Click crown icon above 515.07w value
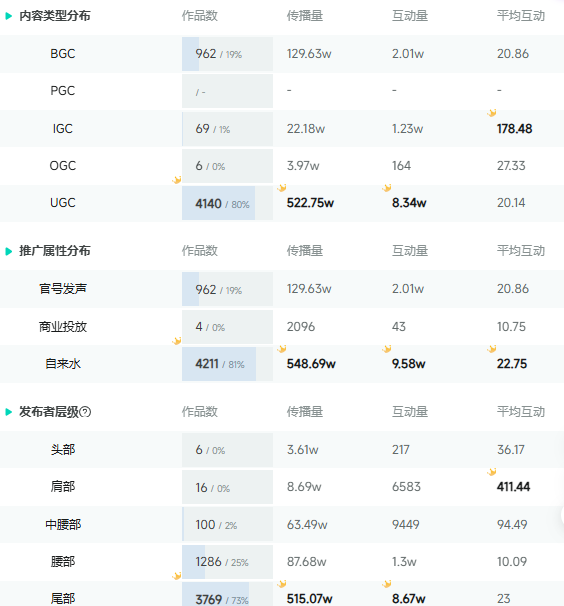Screen dimensions: 564x606 click(282, 584)
